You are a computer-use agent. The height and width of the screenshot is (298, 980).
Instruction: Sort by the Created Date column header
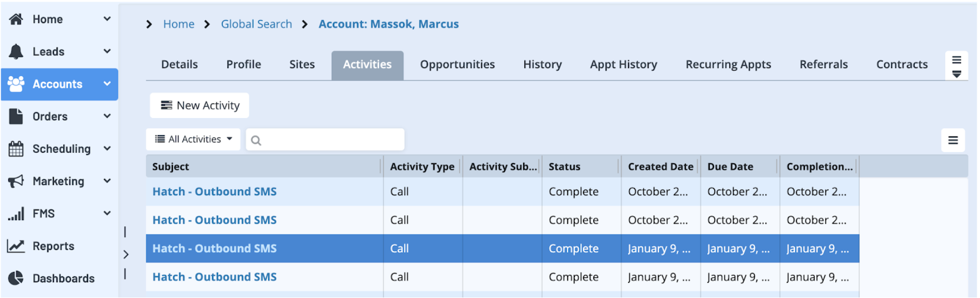(660, 167)
